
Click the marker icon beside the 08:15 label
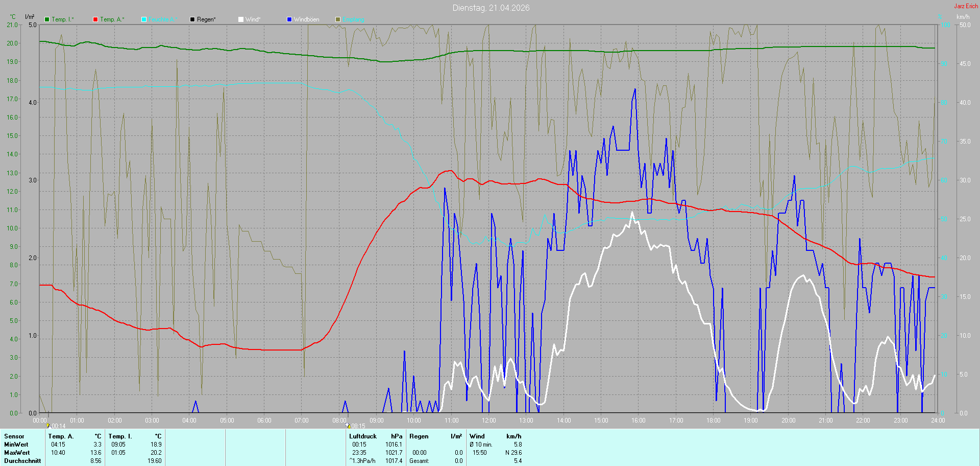pyautogui.click(x=348, y=425)
